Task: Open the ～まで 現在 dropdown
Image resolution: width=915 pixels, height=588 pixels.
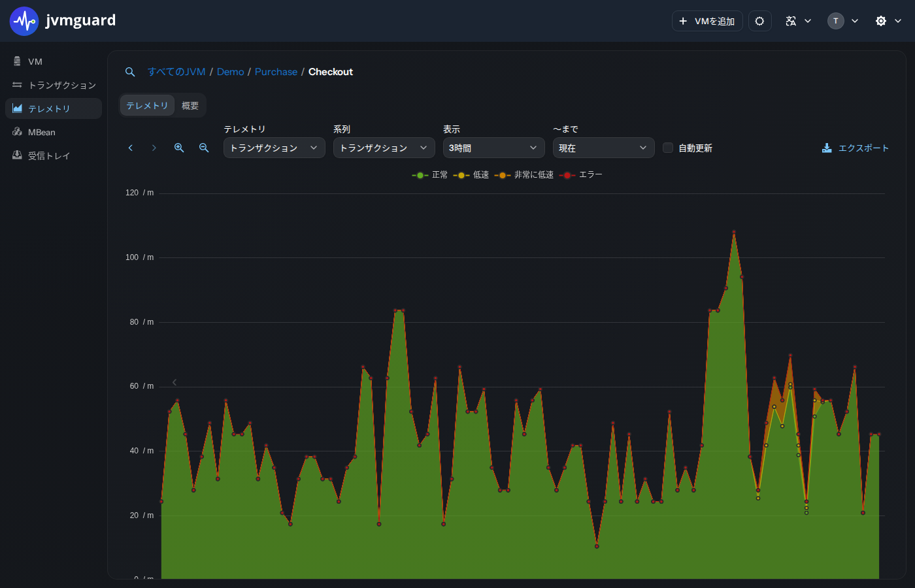Action: click(x=604, y=148)
